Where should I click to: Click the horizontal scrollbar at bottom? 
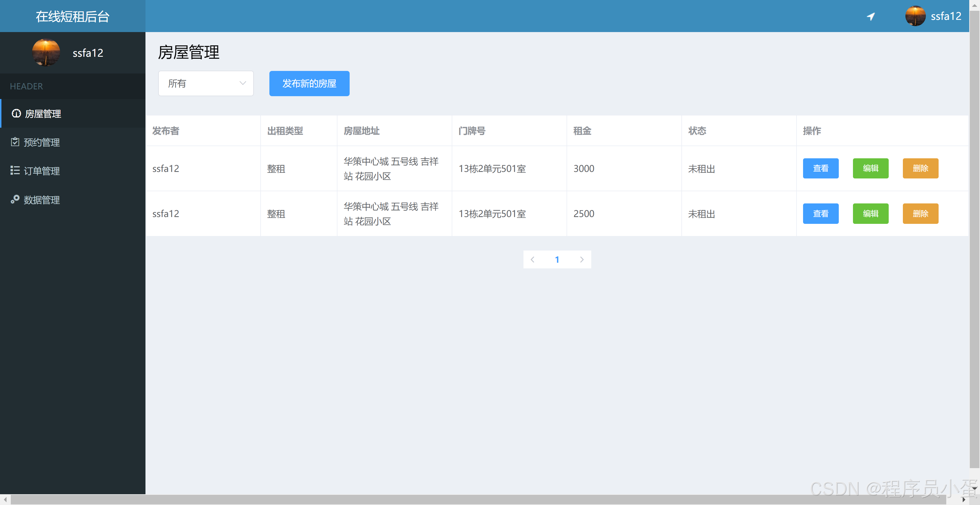click(478, 499)
